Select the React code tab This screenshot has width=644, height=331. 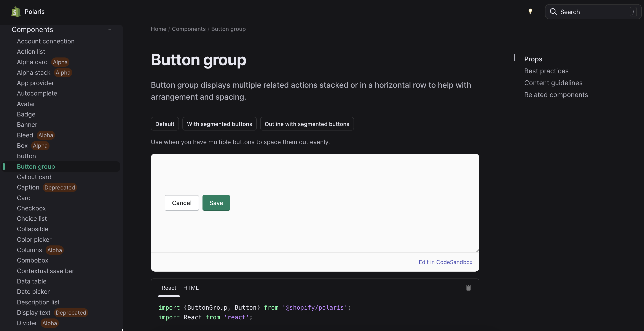tap(169, 288)
